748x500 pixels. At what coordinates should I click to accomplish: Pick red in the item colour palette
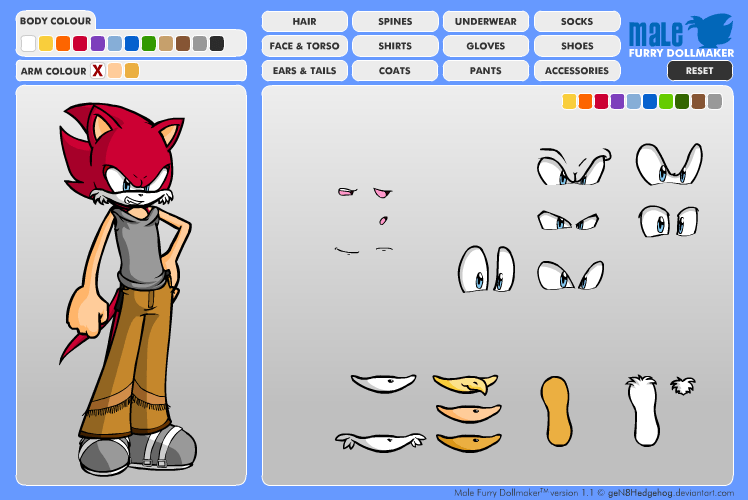(x=602, y=102)
